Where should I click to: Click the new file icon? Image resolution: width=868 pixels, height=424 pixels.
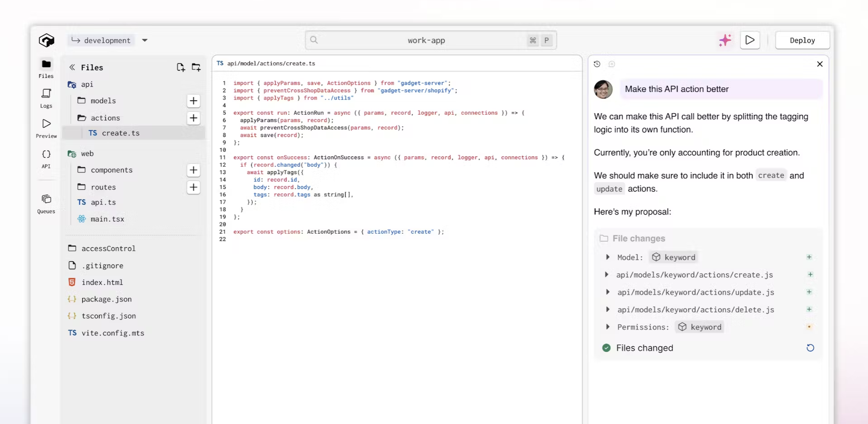point(181,67)
